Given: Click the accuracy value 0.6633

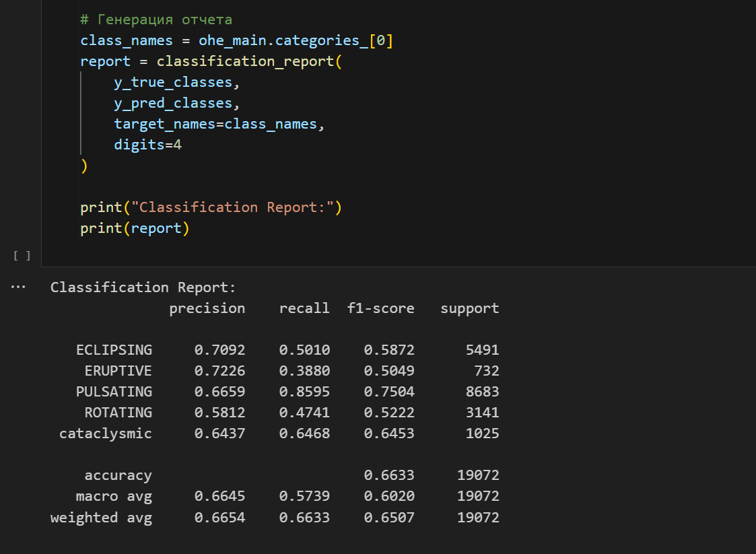Looking at the screenshot, I should pos(389,475).
